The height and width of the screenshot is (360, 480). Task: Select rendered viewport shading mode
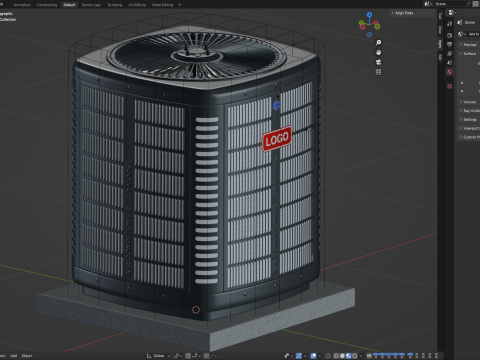pos(354,356)
